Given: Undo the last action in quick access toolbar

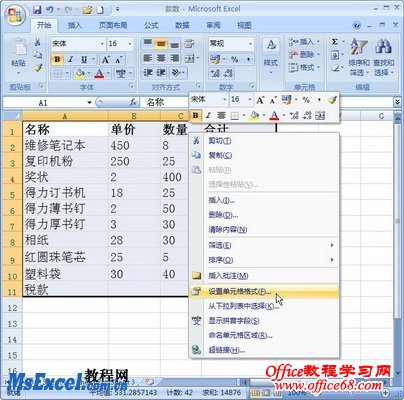Looking at the screenshot, I should pos(51,9).
